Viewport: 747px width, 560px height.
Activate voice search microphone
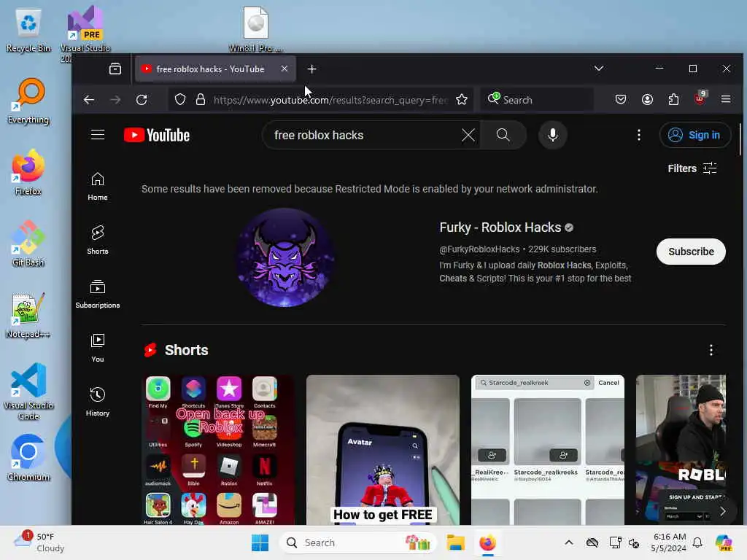pos(553,135)
